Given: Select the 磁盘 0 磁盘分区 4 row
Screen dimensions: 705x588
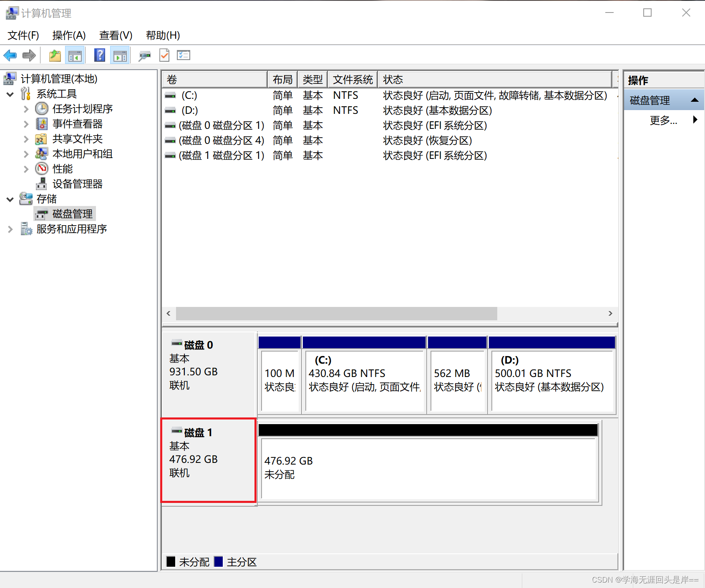Looking at the screenshot, I should click(390, 141).
